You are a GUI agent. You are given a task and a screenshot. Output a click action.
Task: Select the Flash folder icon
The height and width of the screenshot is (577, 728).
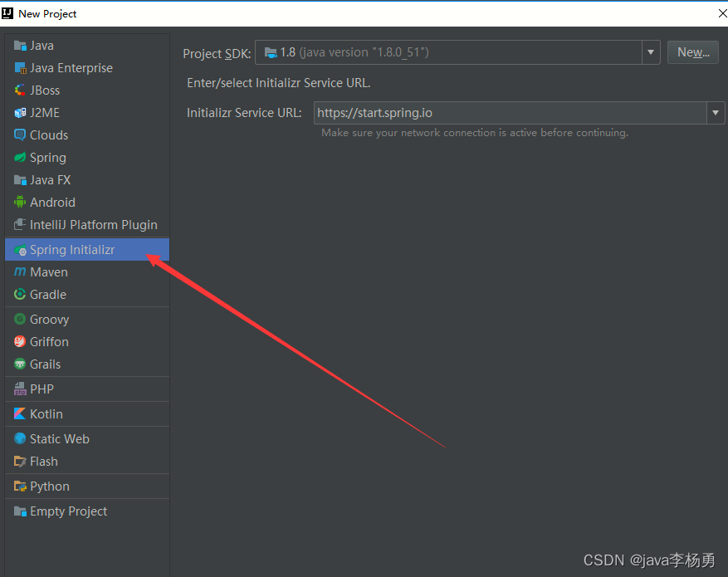(x=20, y=462)
